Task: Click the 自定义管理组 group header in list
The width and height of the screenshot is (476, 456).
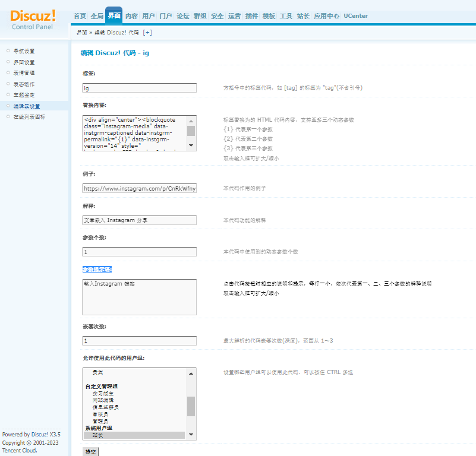Action: [x=102, y=386]
